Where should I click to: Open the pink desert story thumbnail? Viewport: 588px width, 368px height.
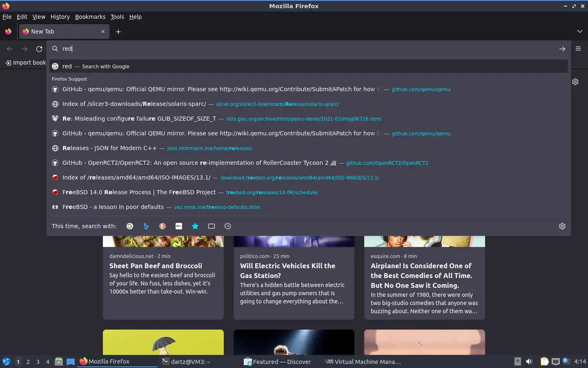[x=425, y=342]
